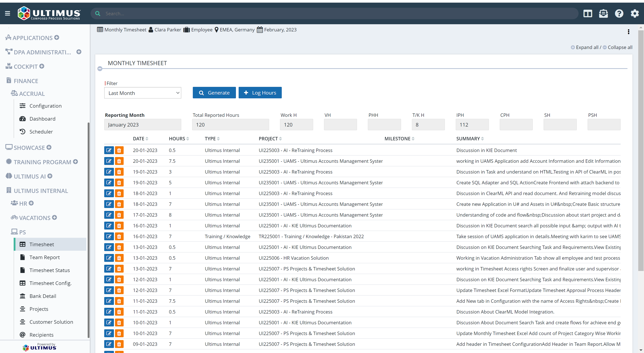The image size is (644, 353).
Task: Delete the 19-01-2023 3 hours entry
Action: [x=119, y=172]
